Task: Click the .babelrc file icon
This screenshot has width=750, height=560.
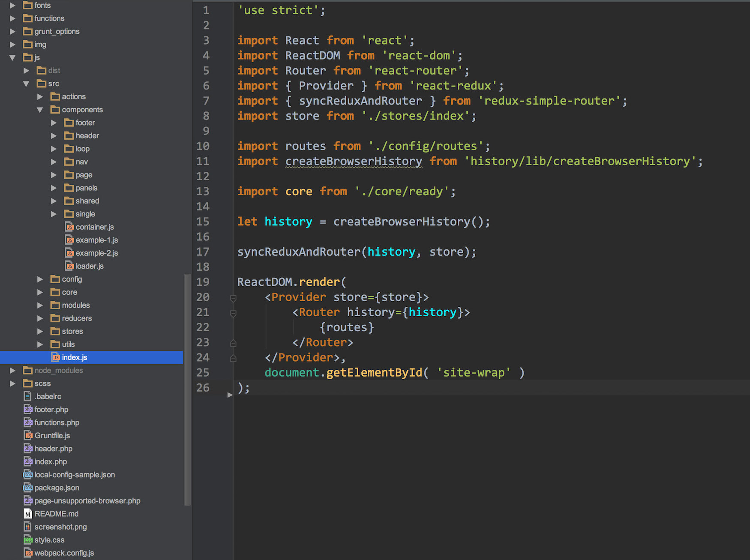Action: point(28,396)
